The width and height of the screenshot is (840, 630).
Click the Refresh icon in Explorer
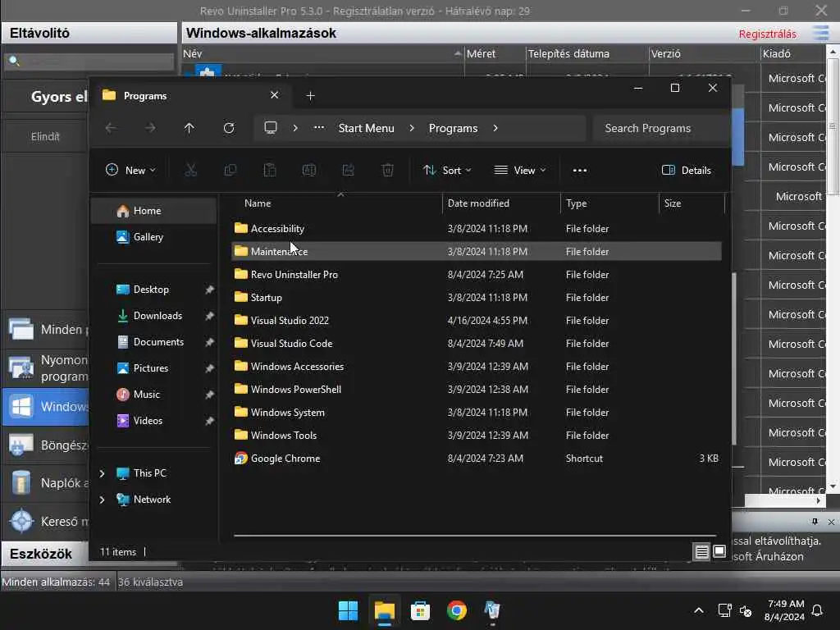[x=229, y=128]
